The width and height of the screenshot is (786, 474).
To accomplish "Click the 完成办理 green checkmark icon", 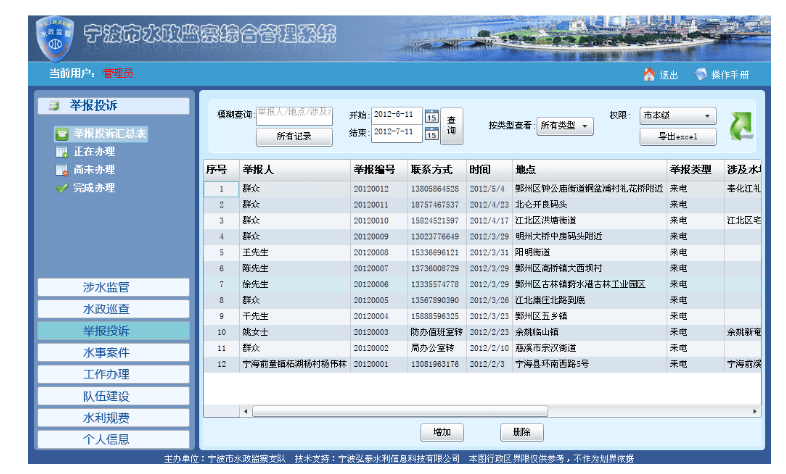I will [62, 187].
